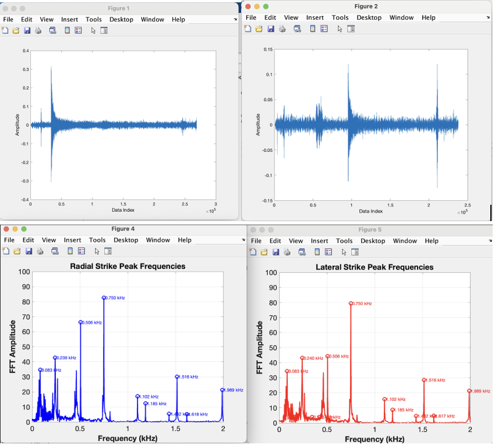This screenshot has width=495, height=448.
Task: Select the Edit Plot arrow in Figure 4
Action: coord(97,251)
